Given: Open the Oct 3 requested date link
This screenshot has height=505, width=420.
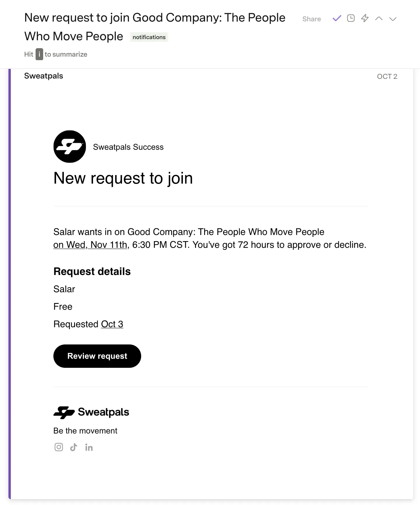Looking at the screenshot, I should point(112,324).
